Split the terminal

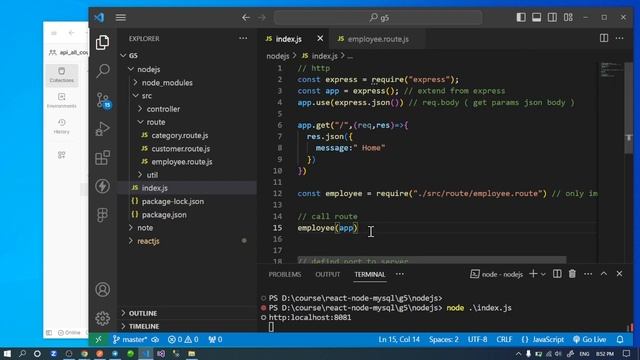[557, 274]
